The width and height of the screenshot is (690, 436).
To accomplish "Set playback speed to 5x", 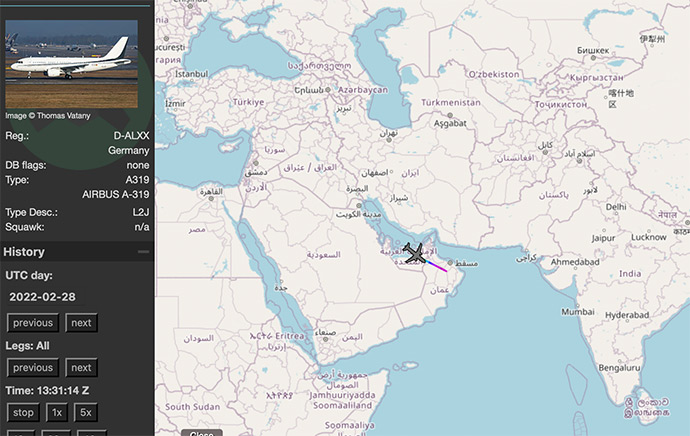I will click(86, 412).
